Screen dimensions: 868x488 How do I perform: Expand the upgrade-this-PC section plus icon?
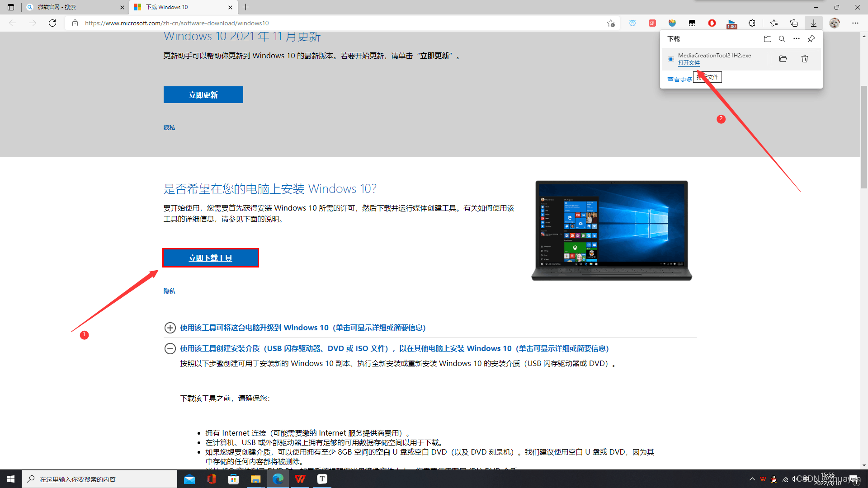[170, 328]
